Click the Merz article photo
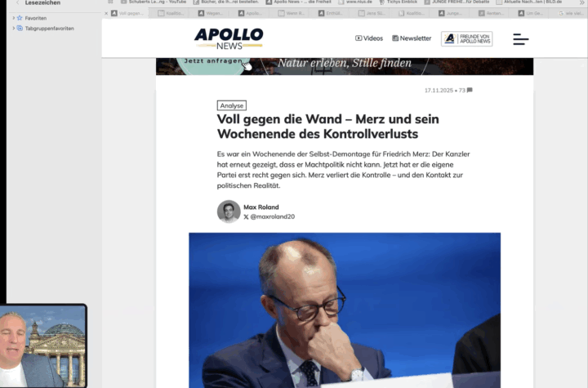 coord(345,310)
